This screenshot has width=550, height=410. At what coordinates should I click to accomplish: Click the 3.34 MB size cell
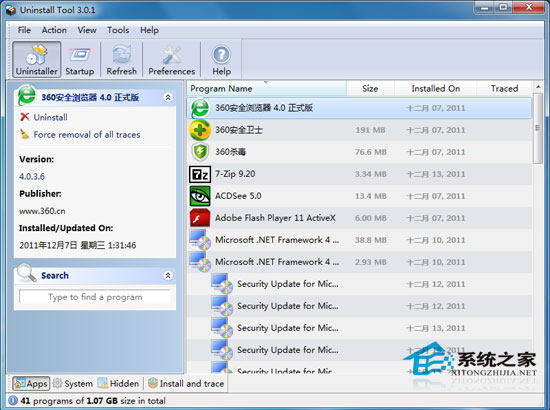[370, 174]
